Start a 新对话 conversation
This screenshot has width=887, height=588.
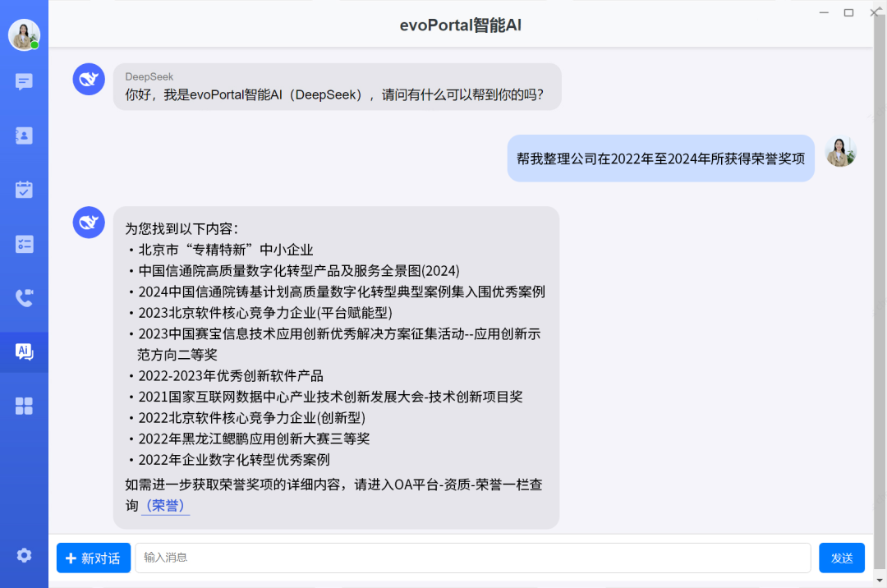pyautogui.click(x=93, y=558)
